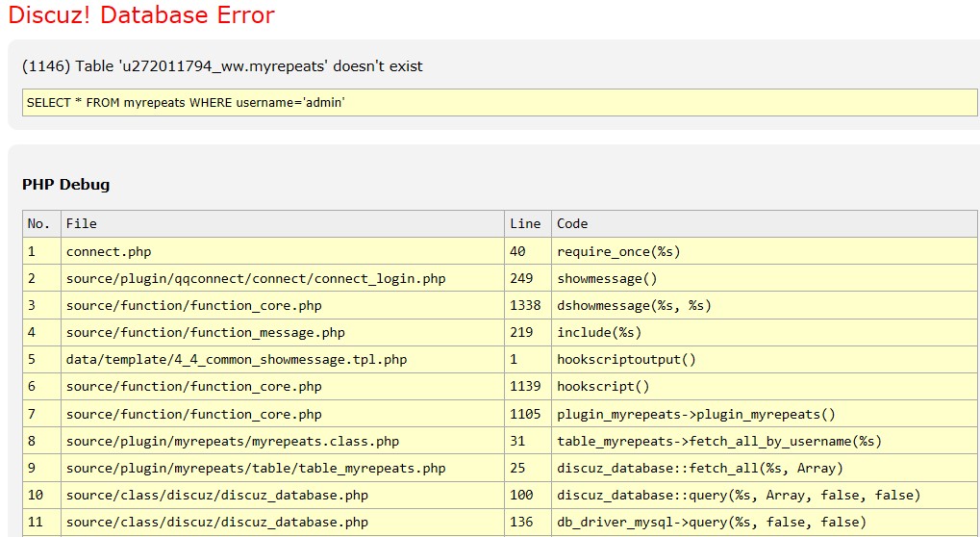The width and height of the screenshot is (980, 537).
Task: Click line number 31 cell
Action: (528, 441)
